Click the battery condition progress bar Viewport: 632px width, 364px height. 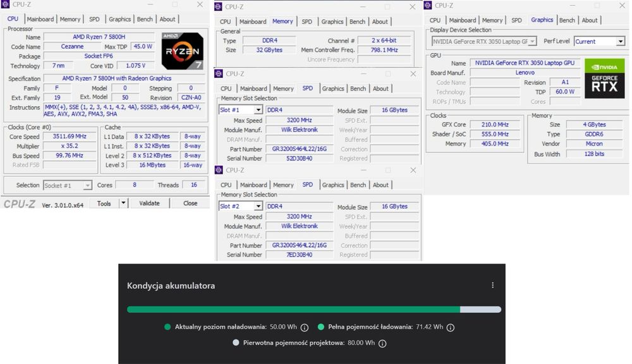pyautogui.click(x=314, y=310)
